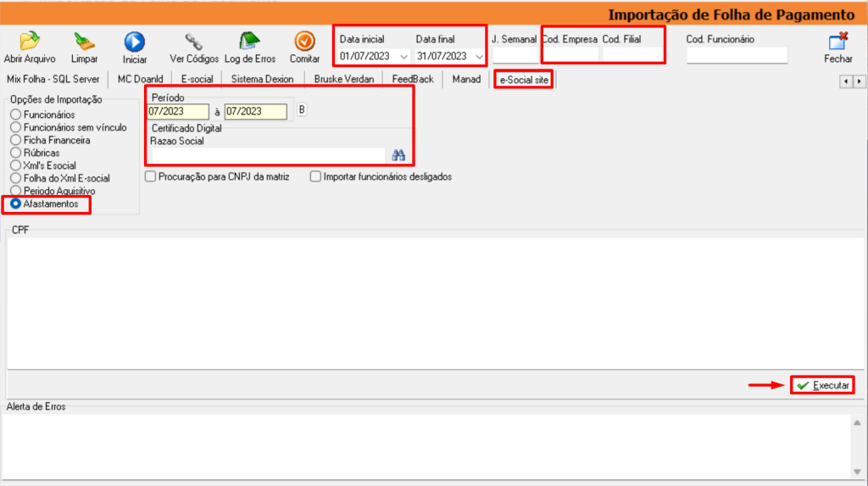Viewport: 868px width, 486px height.
Task: Select Ficha Financeira radio option
Action: tap(15, 140)
